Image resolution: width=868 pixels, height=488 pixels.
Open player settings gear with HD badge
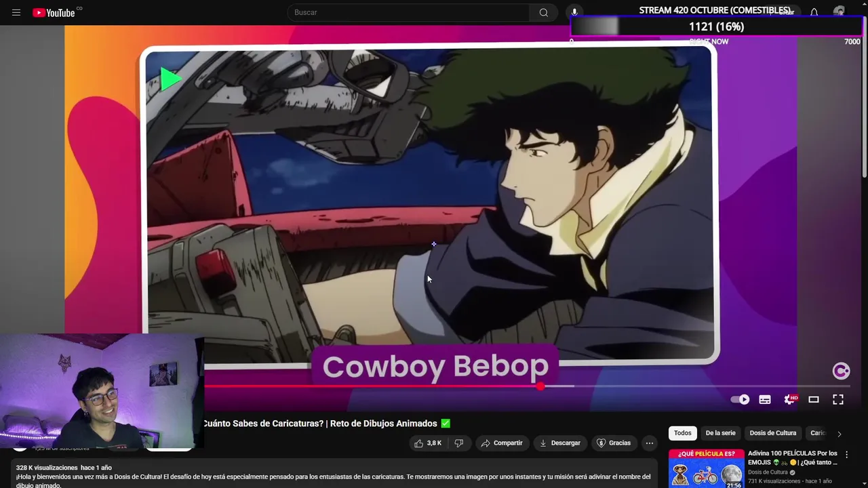click(x=790, y=399)
